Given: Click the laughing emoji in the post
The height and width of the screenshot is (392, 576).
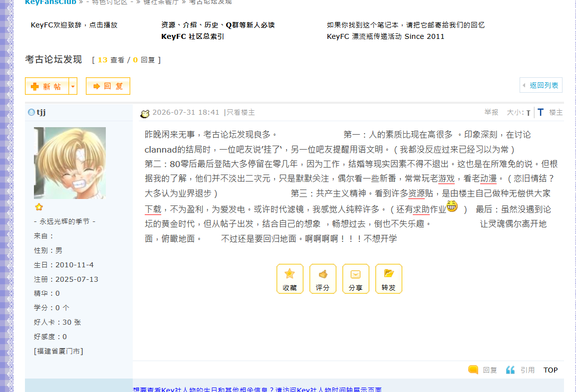Looking at the screenshot, I should [x=452, y=206].
